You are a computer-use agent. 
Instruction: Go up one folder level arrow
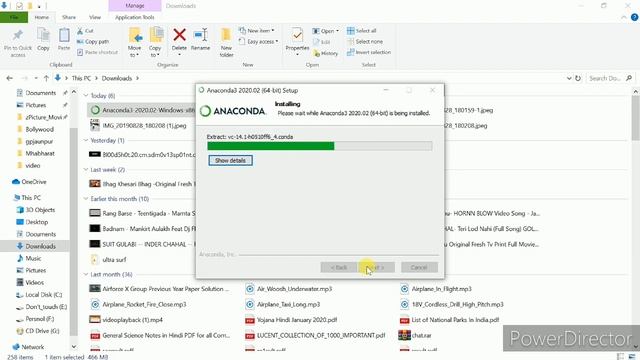tap(46, 78)
